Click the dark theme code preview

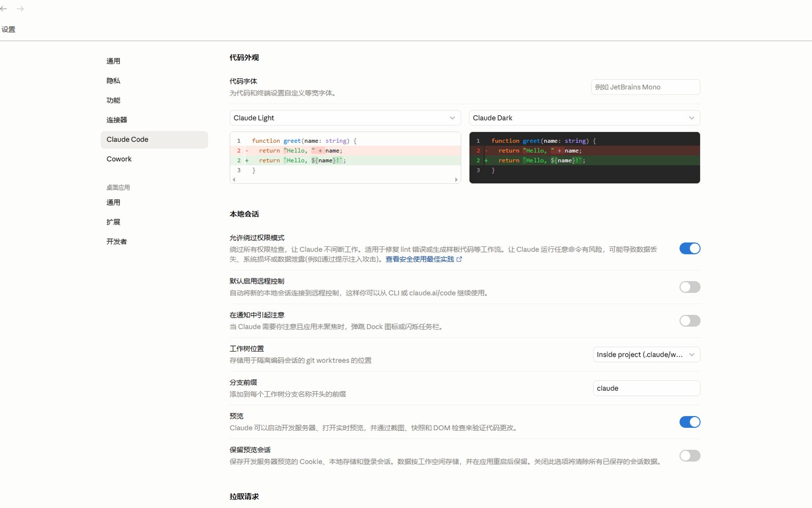tap(585, 157)
